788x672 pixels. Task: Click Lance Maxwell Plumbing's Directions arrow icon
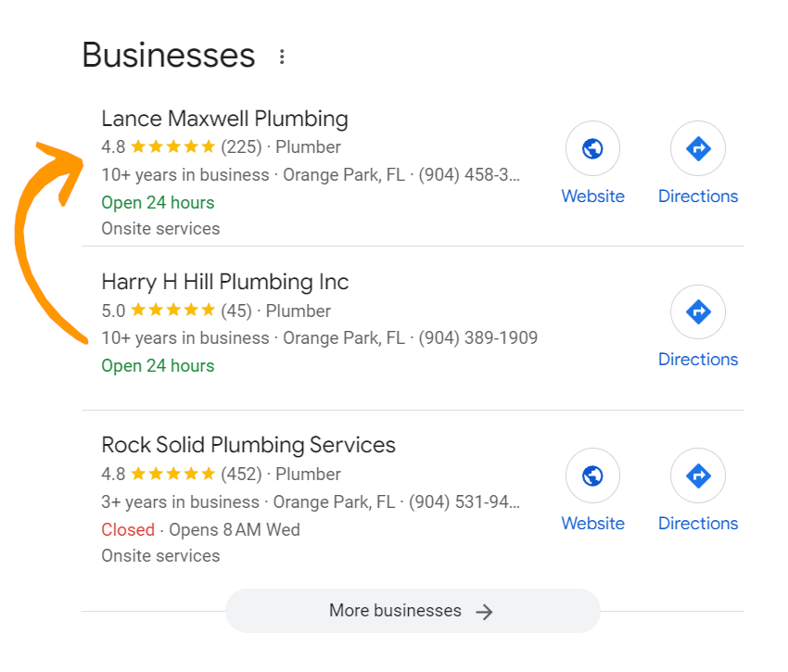[x=697, y=148]
